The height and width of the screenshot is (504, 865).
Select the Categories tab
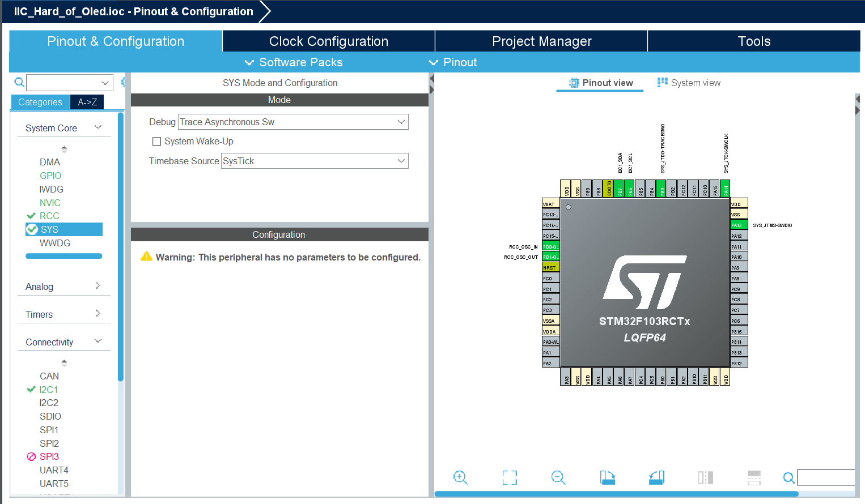[40, 102]
